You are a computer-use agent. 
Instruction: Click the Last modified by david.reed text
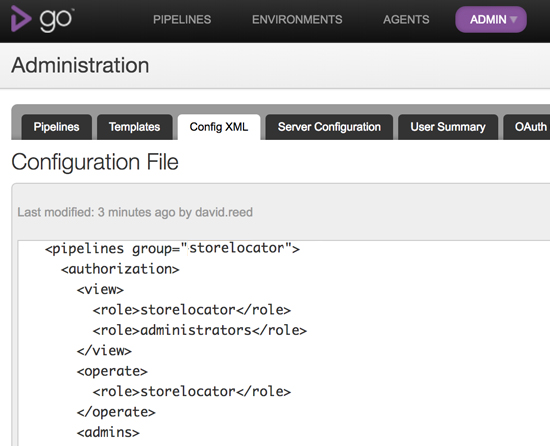click(135, 212)
